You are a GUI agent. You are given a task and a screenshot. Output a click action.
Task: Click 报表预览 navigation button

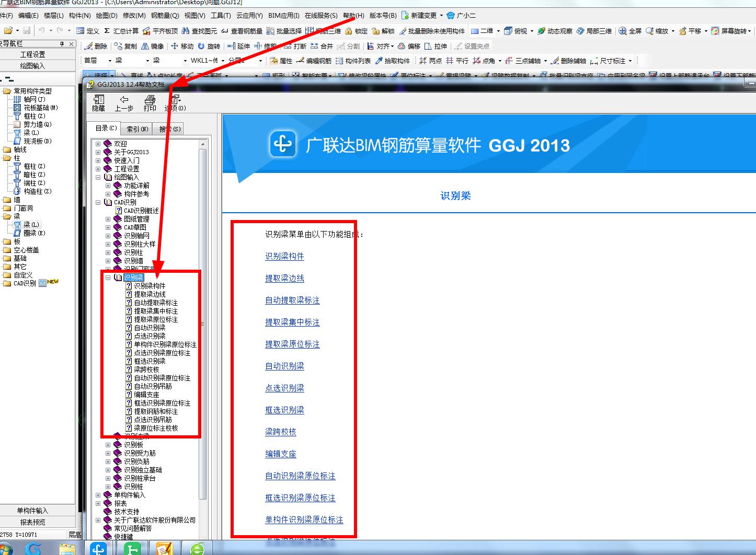(x=32, y=522)
